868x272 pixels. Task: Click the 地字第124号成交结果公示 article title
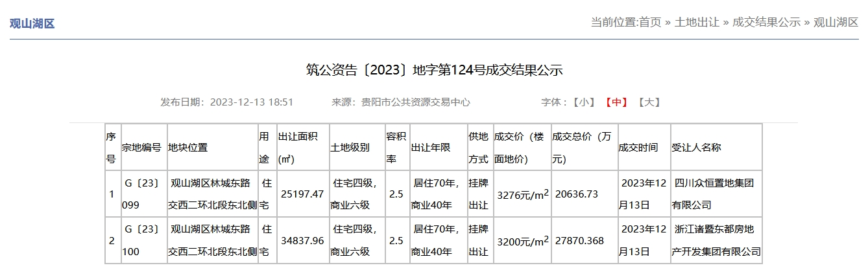pyautogui.click(x=434, y=70)
